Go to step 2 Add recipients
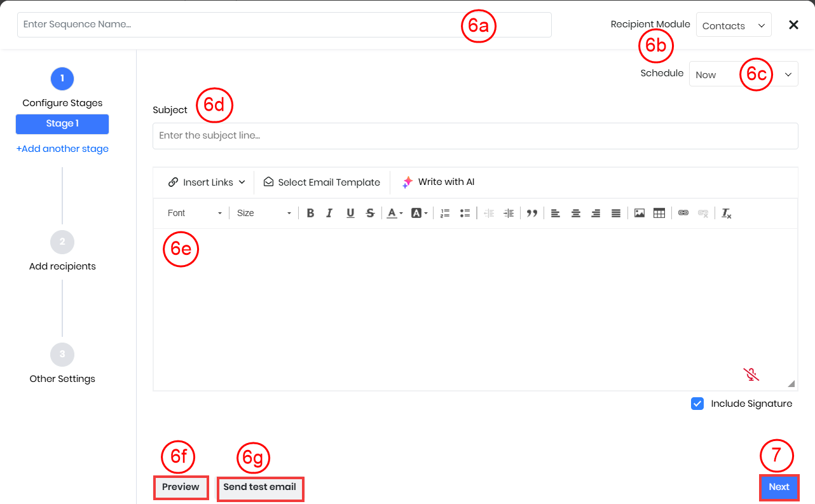This screenshot has height=504, width=815. click(x=62, y=242)
